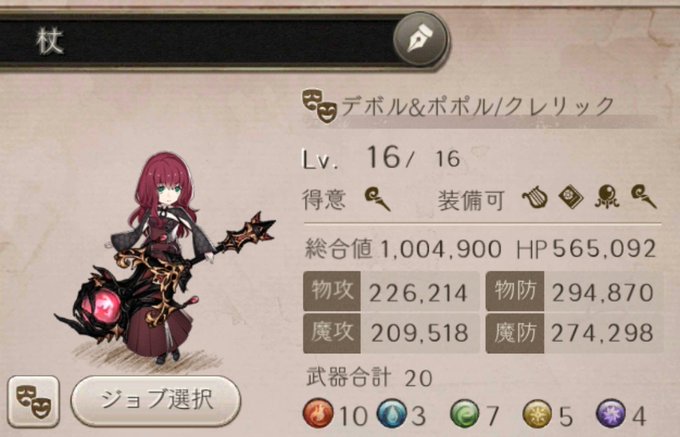Tap the fire element icon
Image resolution: width=680 pixels, height=437 pixels.
318,413
